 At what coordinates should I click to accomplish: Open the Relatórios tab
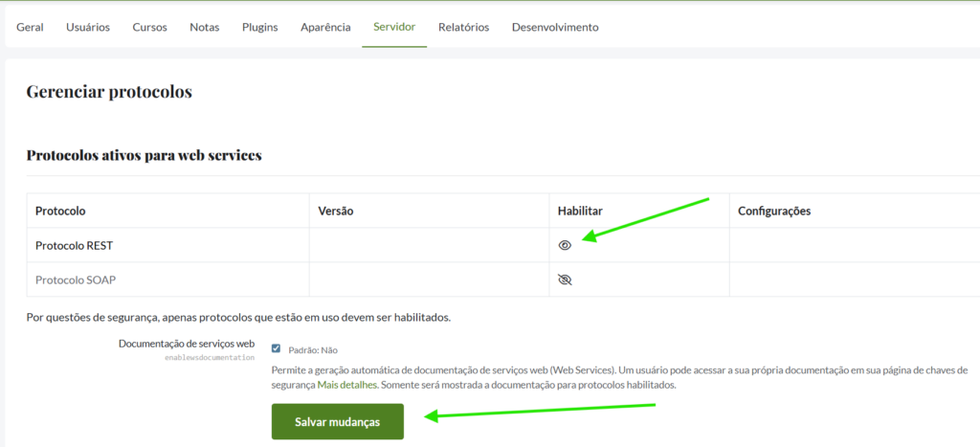[463, 27]
